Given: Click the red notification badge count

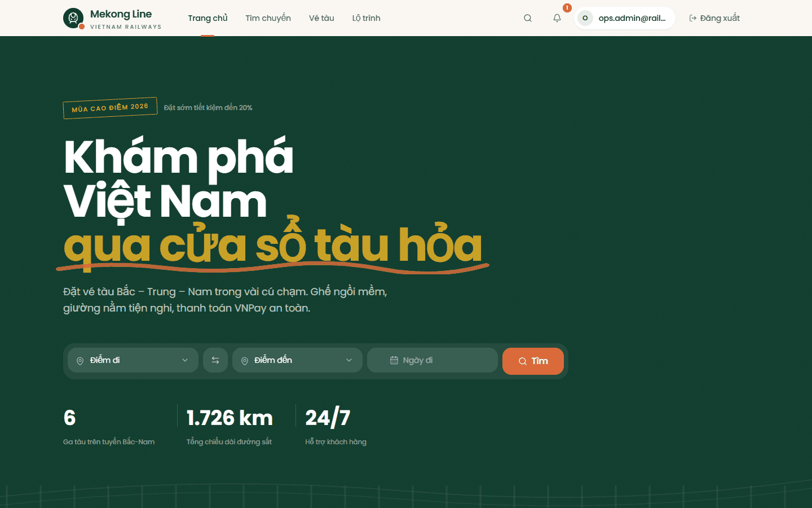Looking at the screenshot, I should (567, 8).
